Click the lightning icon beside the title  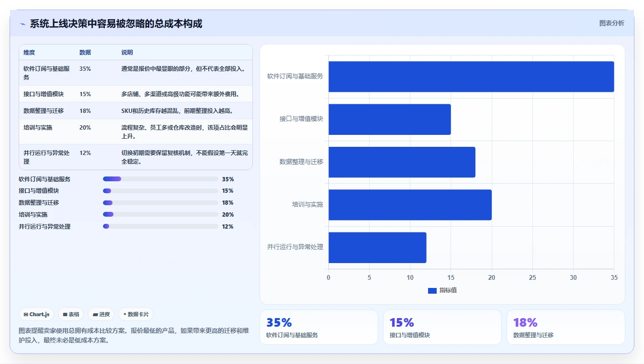pos(23,24)
